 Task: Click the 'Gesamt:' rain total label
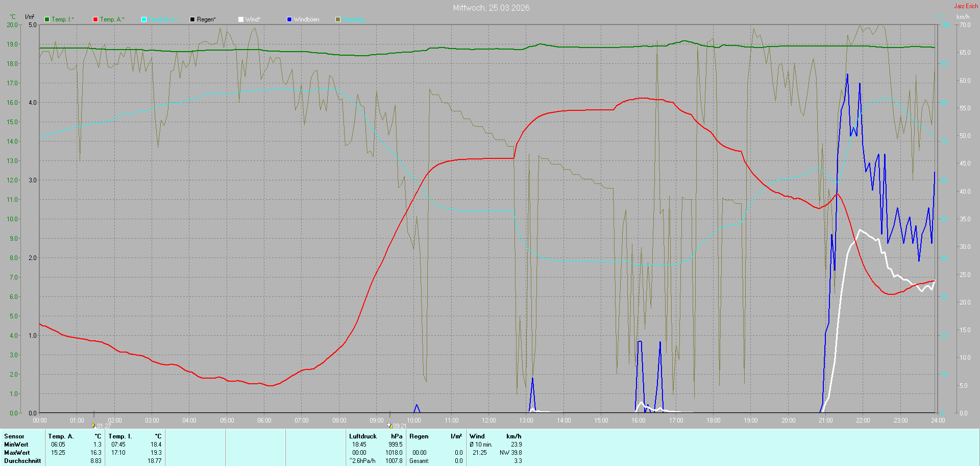[419, 461]
